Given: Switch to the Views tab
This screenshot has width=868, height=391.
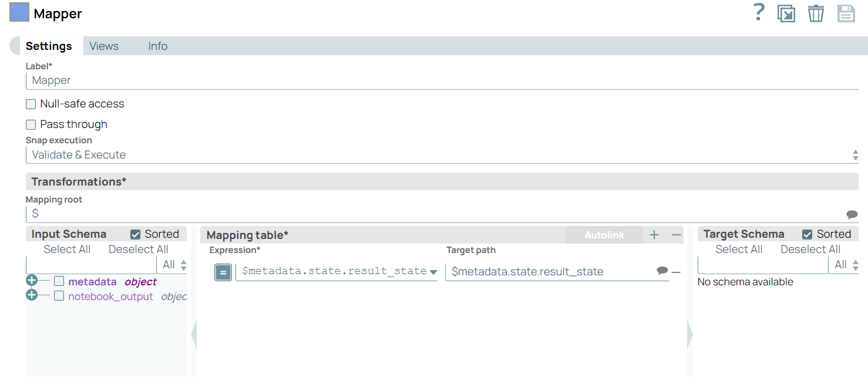Looking at the screenshot, I should (104, 46).
